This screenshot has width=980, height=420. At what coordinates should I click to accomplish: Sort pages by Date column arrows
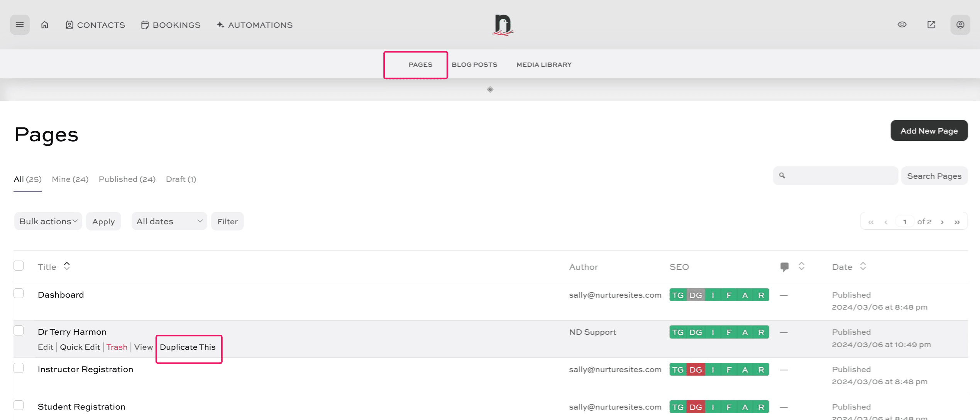(x=863, y=266)
